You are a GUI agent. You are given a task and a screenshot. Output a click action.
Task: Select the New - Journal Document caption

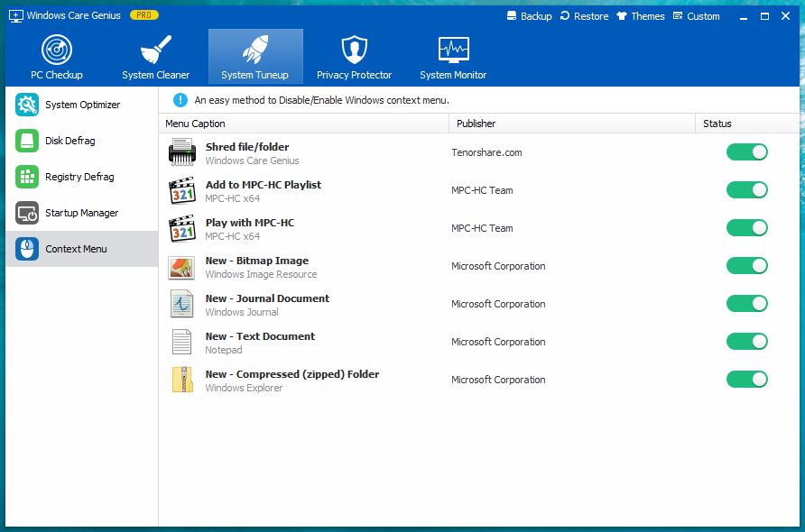click(x=267, y=298)
